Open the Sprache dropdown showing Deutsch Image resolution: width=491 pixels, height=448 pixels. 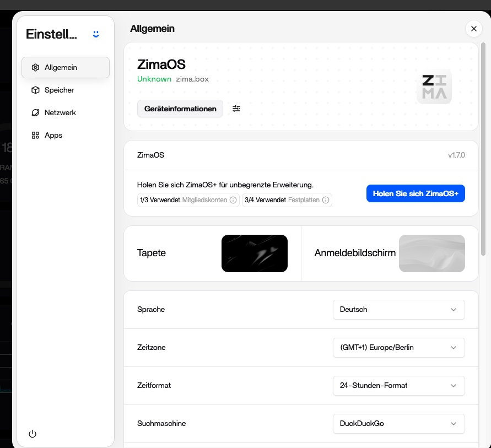click(398, 310)
